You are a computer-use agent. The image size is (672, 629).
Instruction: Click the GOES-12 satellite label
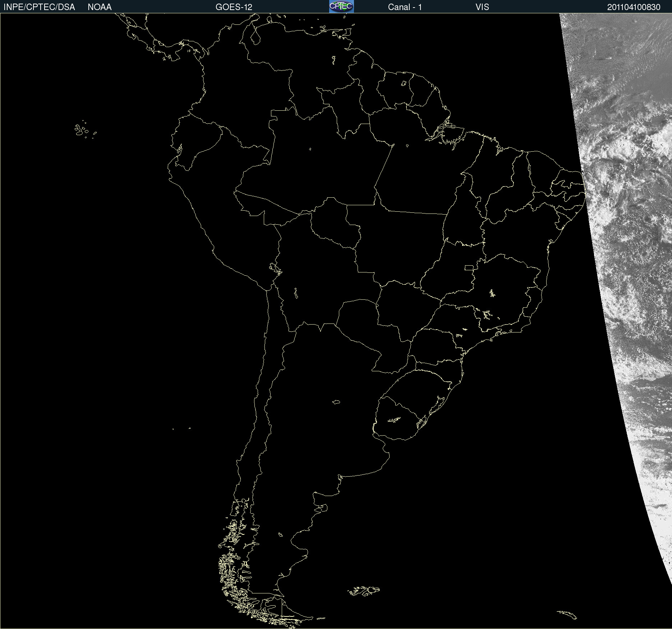(x=234, y=7)
